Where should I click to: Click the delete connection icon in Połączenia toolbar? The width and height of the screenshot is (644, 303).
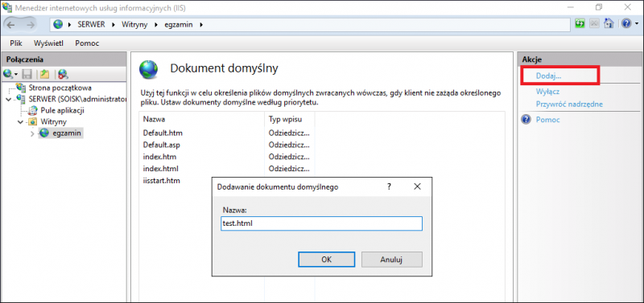click(x=63, y=74)
